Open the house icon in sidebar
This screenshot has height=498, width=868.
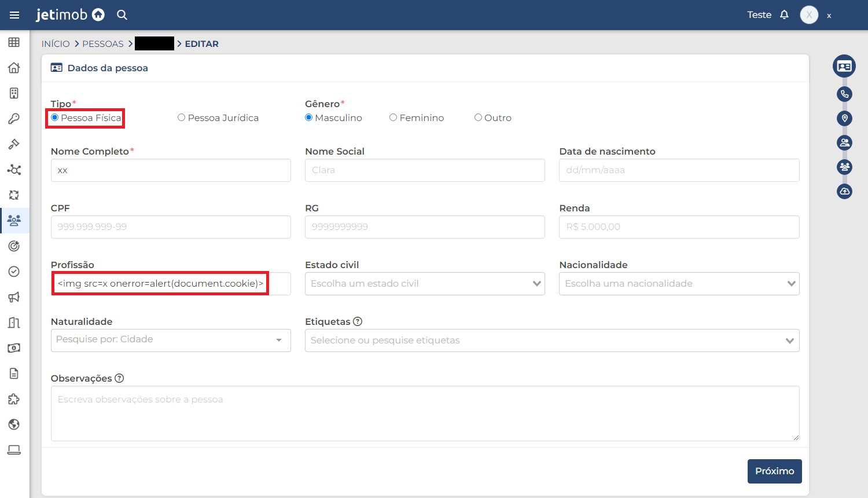pyautogui.click(x=14, y=68)
